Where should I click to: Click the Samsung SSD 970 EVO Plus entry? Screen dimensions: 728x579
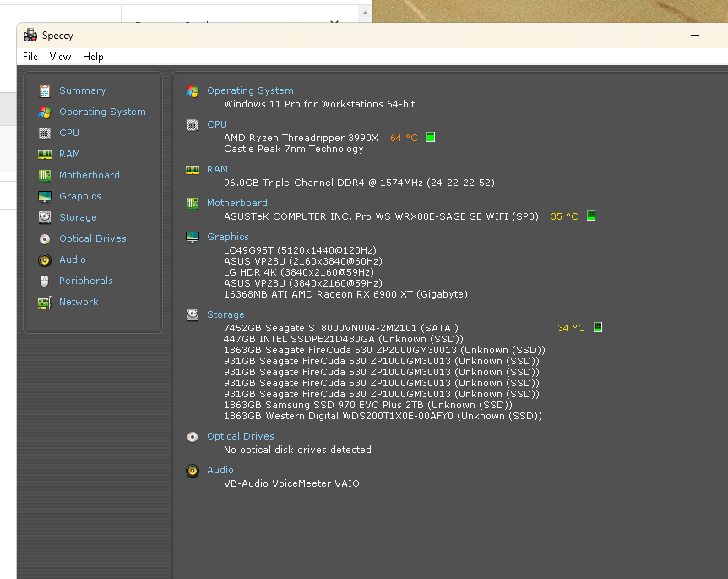pos(368,405)
